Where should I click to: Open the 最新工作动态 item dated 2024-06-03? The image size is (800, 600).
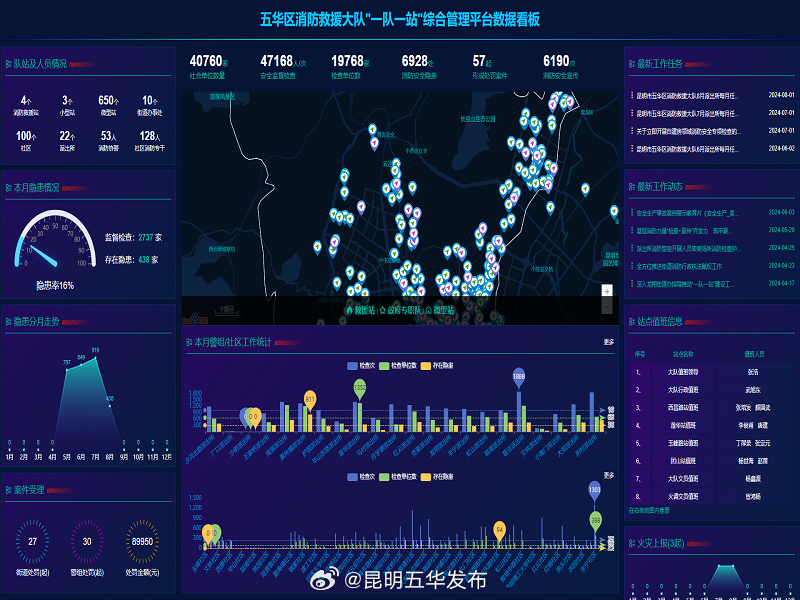coord(688,213)
